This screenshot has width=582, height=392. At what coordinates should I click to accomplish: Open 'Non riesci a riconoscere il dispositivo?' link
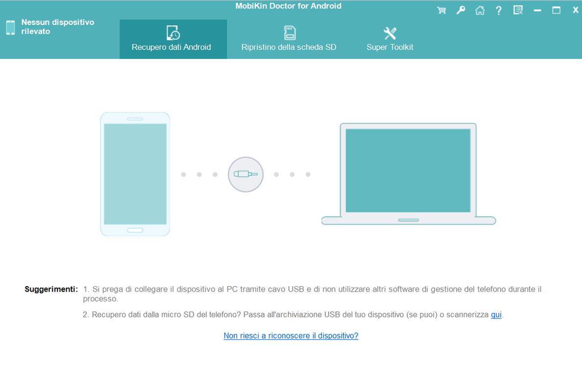click(291, 336)
